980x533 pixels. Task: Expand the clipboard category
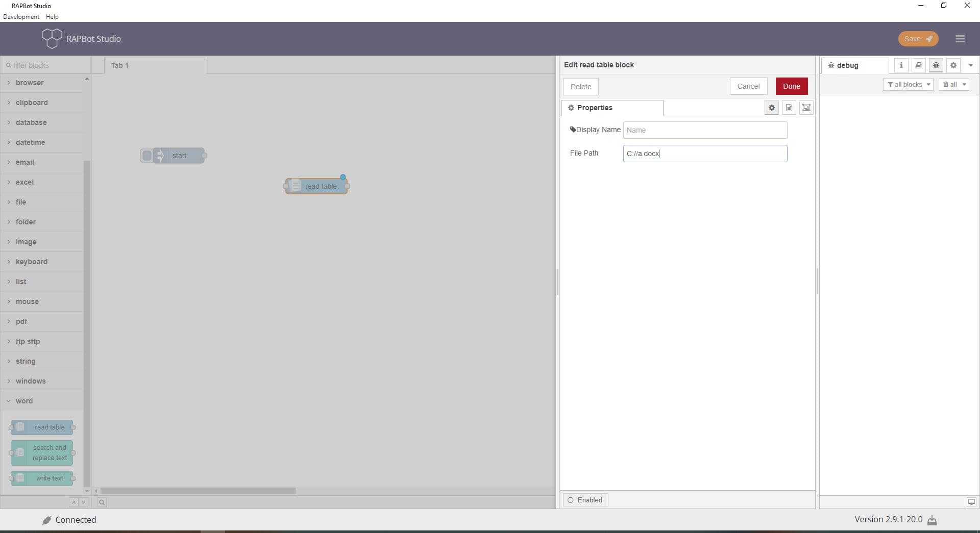coord(41,103)
